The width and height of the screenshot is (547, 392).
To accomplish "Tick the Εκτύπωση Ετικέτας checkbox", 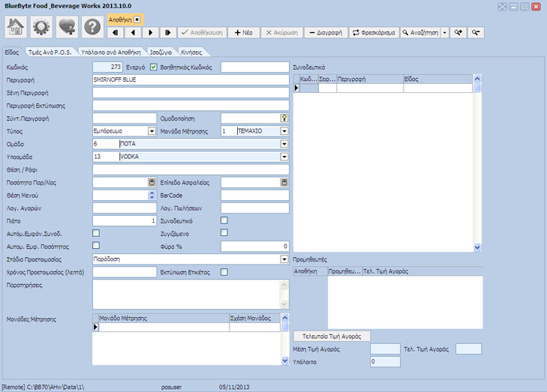I will pyautogui.click(x=224, y=271).
